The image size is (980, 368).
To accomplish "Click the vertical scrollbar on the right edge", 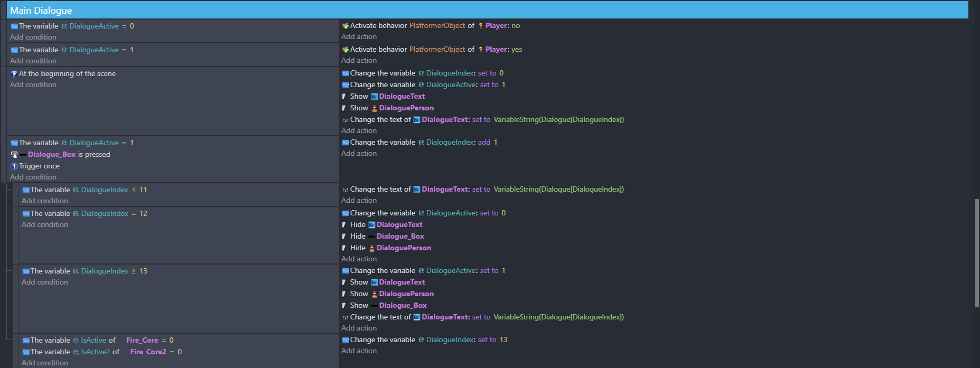I will coord(977,253).
